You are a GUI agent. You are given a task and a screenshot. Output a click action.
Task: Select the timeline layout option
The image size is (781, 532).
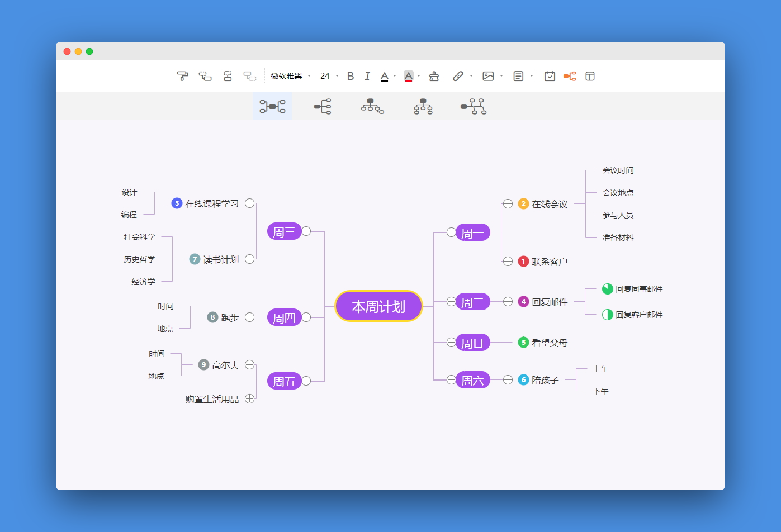pyautogui.click(x=474, y=106)
